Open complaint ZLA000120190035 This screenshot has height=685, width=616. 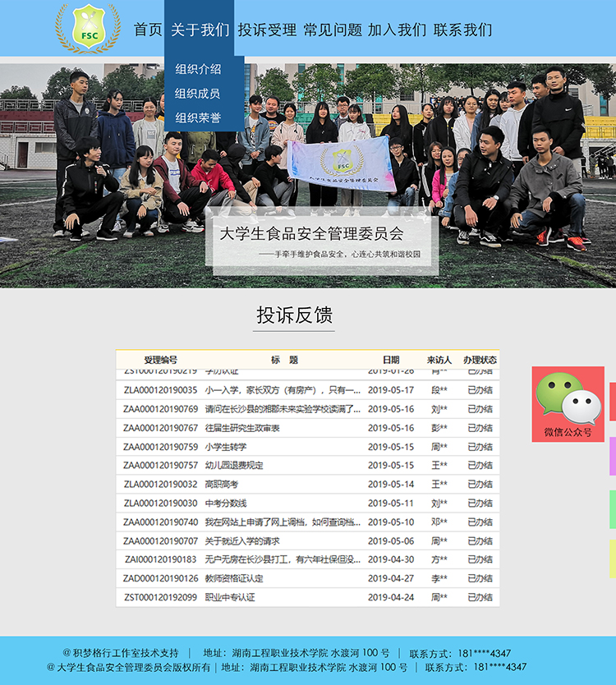coord(161,390)
